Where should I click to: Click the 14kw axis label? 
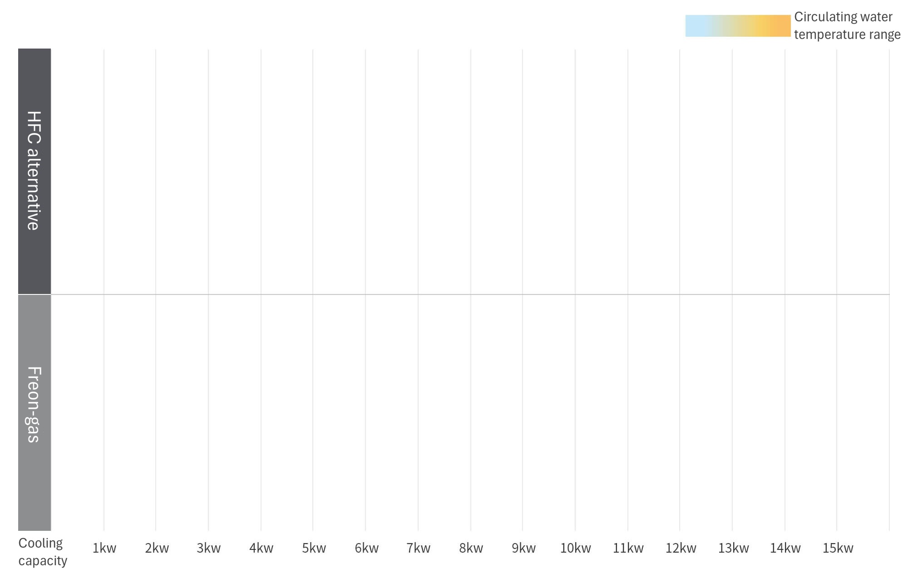click(x=785, y=548)
